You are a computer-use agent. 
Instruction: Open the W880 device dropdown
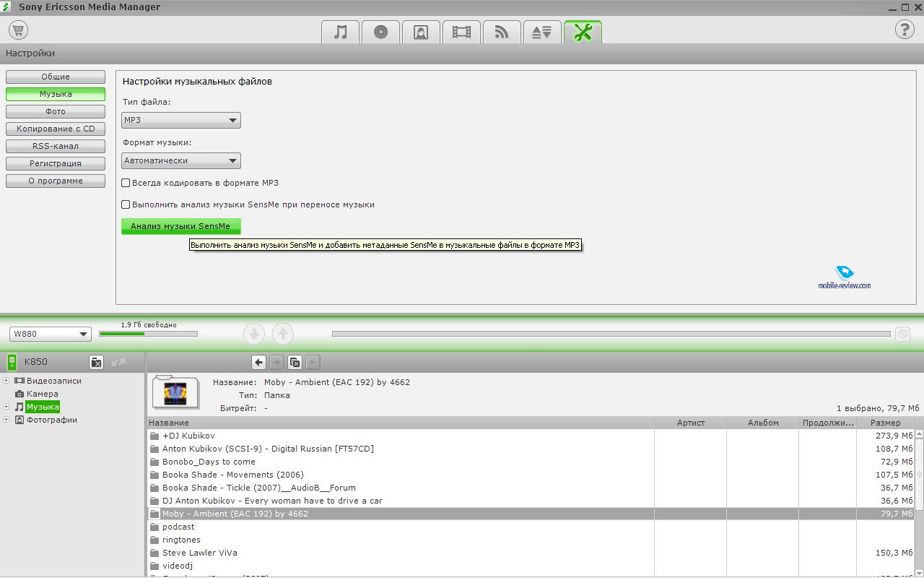tap(50, 334)
